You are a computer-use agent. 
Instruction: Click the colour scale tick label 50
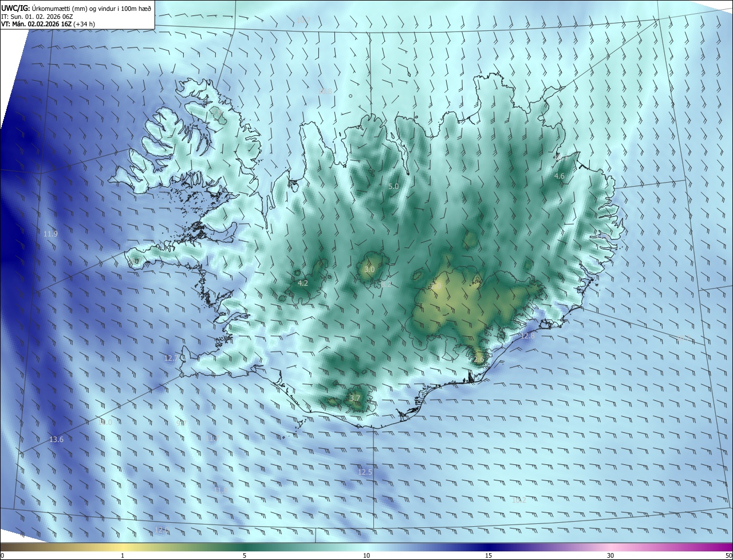click(728, 555)
